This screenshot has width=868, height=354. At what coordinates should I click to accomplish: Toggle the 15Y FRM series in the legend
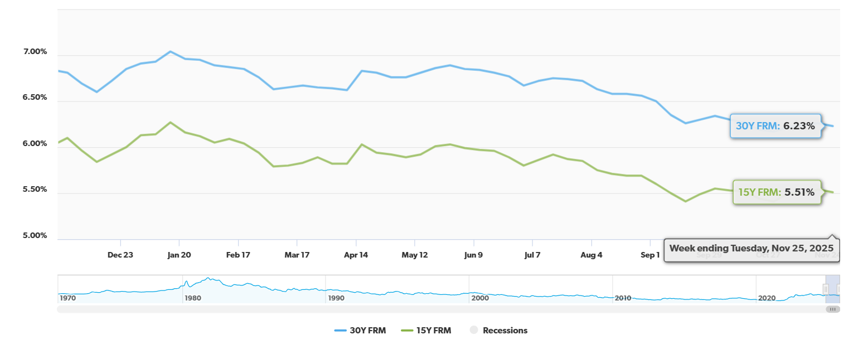pyautogui.click(x=435, y=330)
